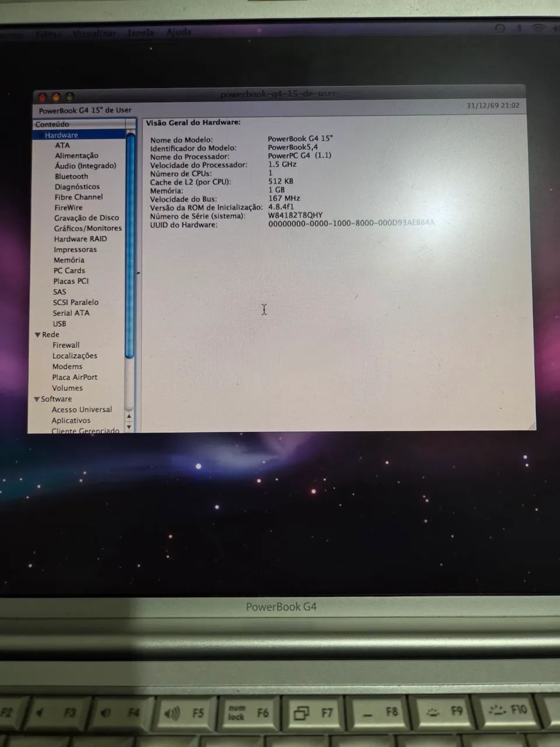Select PC Cards entry
This screenshot has width=560, height=747.
(69, 271)
